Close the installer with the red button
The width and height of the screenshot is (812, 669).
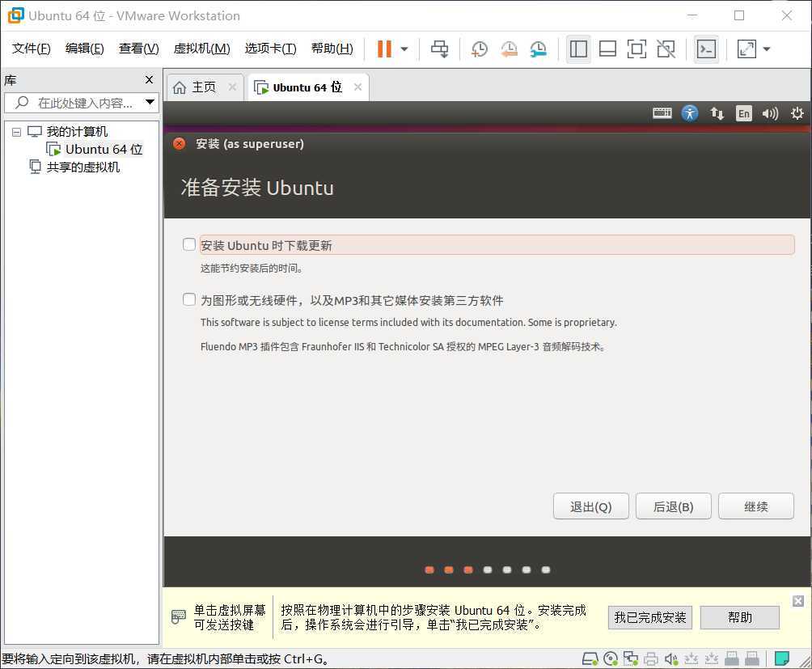pos(180,143)
